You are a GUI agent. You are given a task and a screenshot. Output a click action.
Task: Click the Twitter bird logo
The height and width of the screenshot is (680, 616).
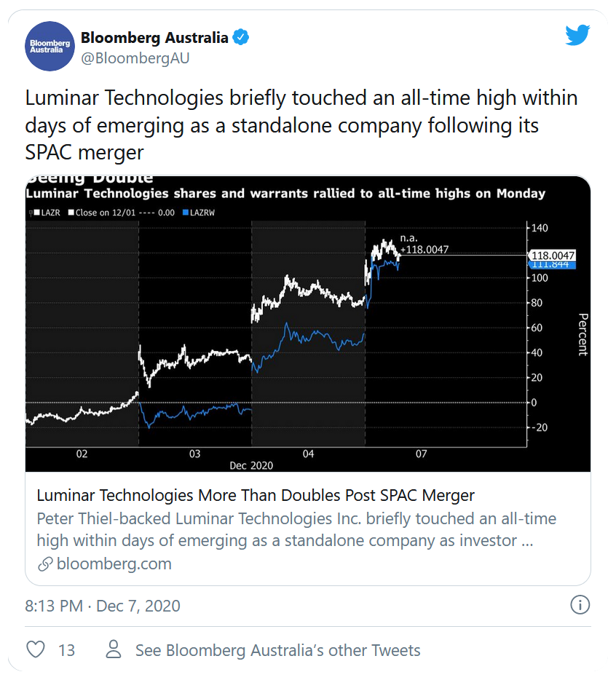577,36
